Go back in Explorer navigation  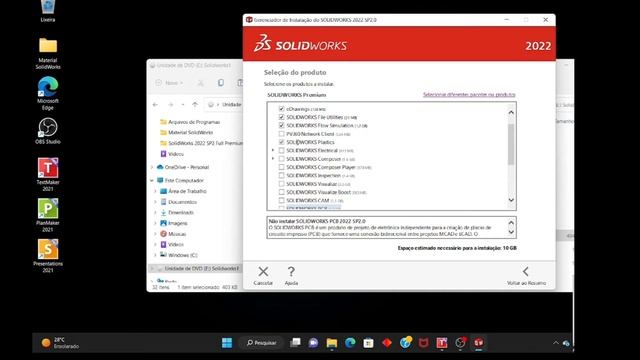(155, 105)
